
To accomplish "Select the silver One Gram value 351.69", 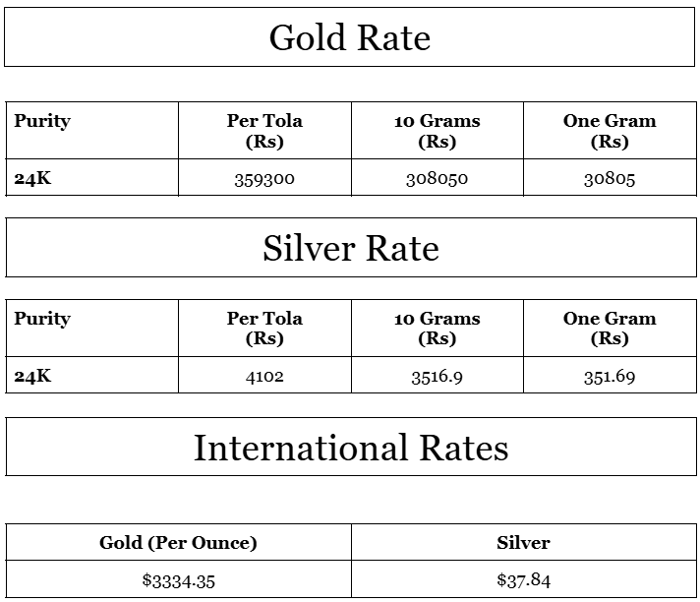I will (x=610, y=377).
